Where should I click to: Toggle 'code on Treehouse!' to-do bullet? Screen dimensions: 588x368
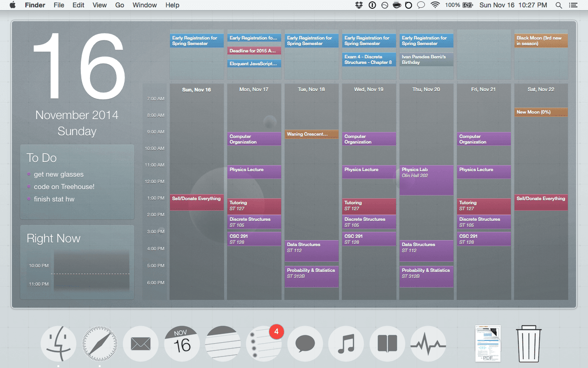point(29,187)
